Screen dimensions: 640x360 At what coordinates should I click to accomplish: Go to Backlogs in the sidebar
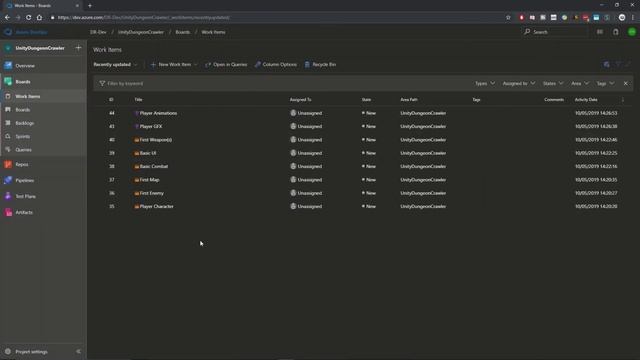tap(24, 123)
